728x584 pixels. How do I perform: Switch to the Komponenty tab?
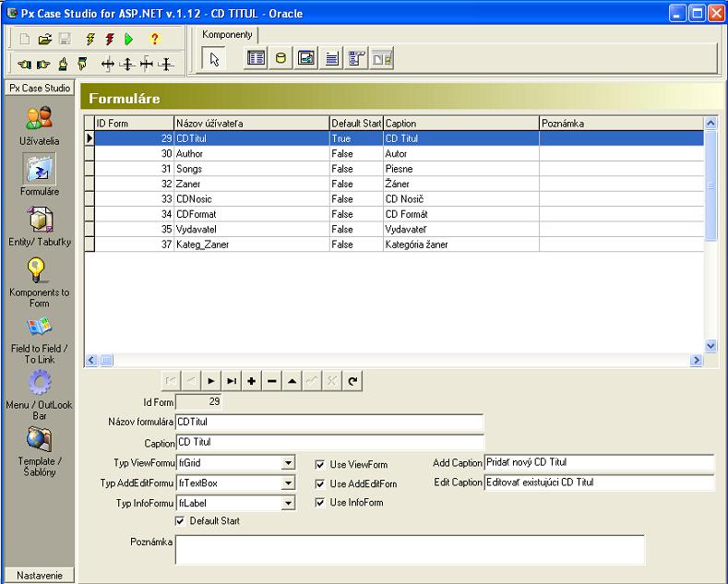[227, 34]
